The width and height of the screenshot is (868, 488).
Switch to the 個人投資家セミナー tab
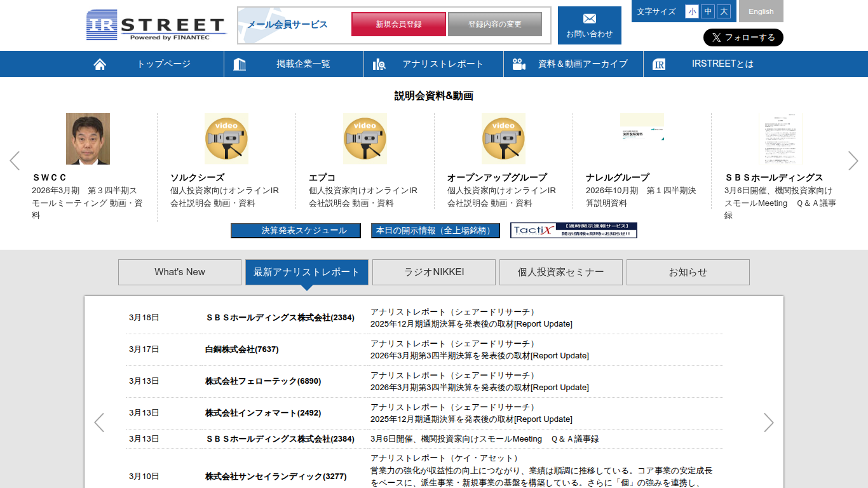(561, 272)
